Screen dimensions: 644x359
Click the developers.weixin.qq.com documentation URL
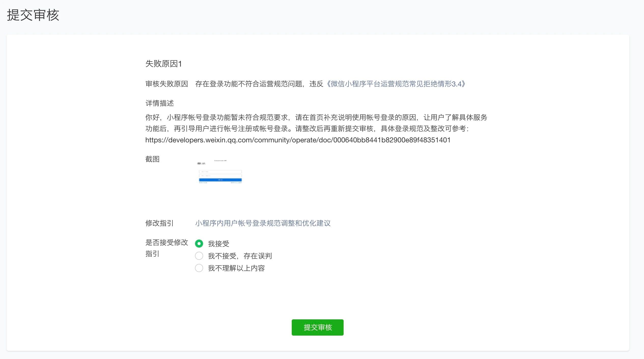[298, 140]
